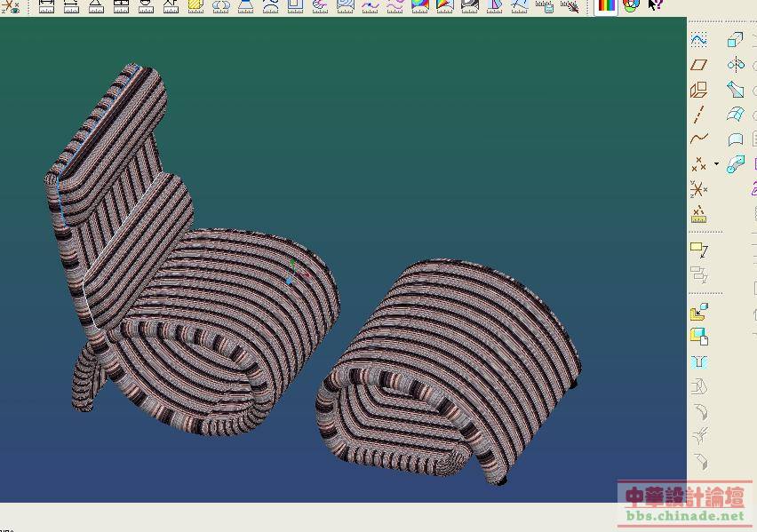This screenshot has width=757, height=532.
Task: Activate the context-sensitive help pointer
Action: point(655,5)
